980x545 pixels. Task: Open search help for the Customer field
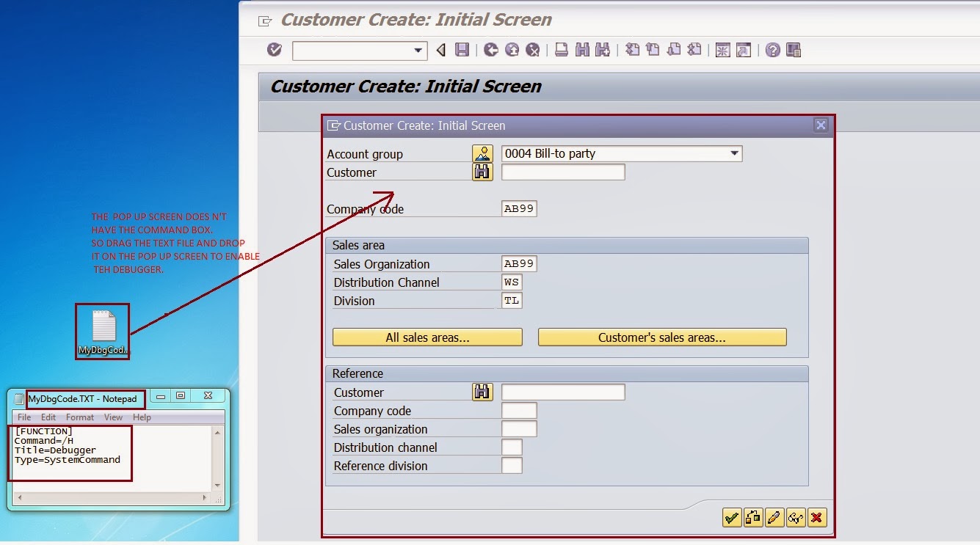pyautogui.click(x=482, y=172)
